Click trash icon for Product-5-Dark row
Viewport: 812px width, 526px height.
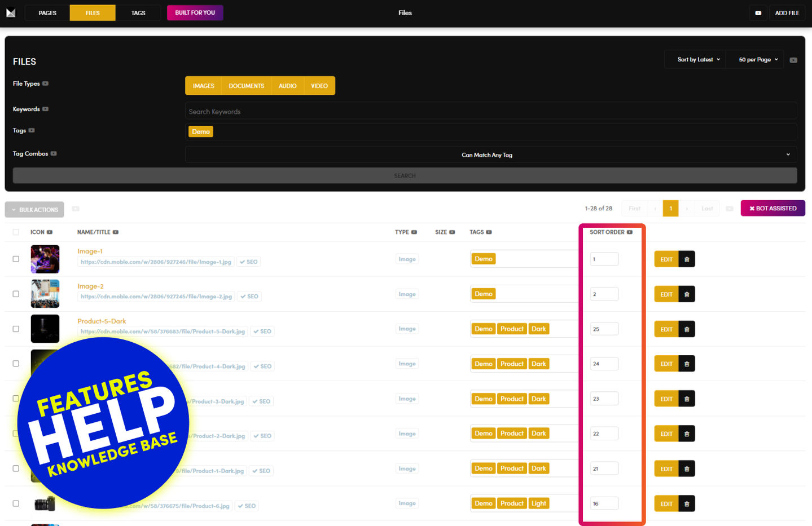pos(686,329)
